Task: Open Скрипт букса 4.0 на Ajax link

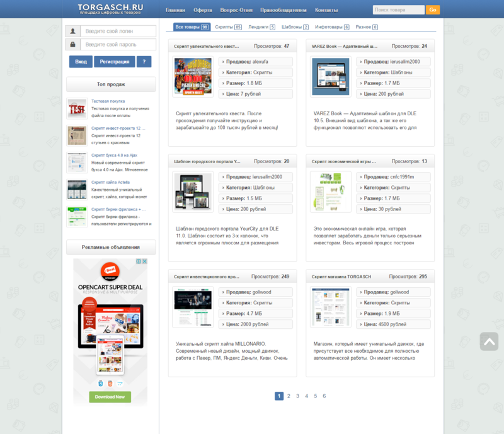Action: pyautogui.click(x=114, y=156)
